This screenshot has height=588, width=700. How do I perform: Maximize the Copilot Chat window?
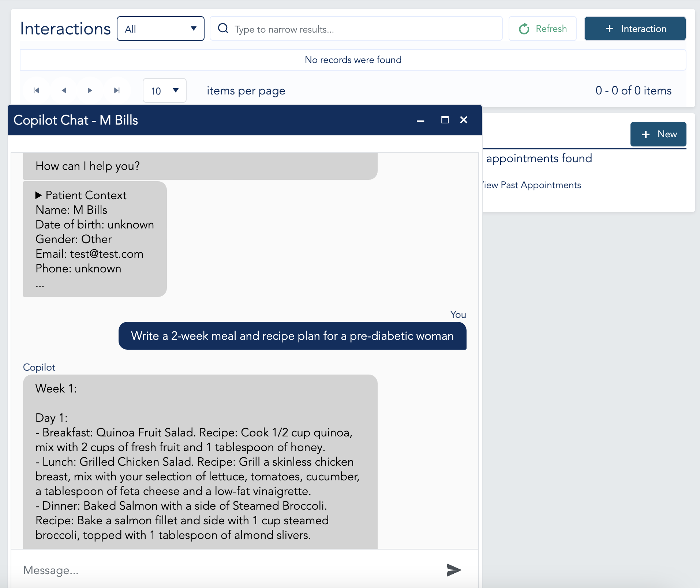click(445, 120)
